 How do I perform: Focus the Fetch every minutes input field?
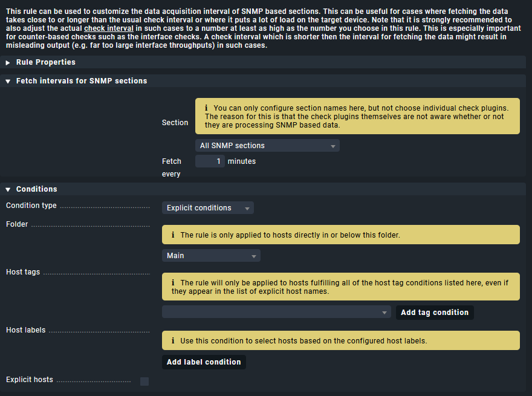(x=210, y=161)
